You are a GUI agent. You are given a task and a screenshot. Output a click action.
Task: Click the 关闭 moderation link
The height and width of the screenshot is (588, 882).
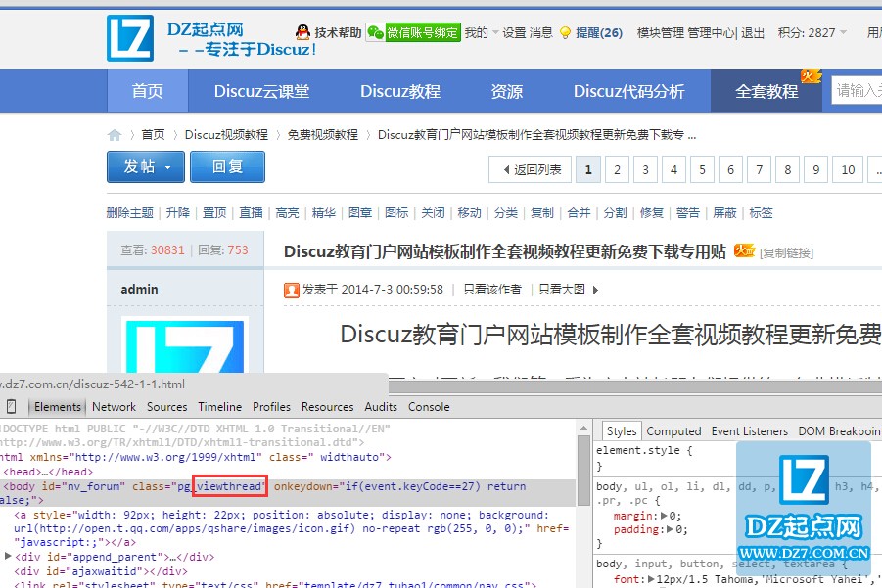[x=433, y=213]
